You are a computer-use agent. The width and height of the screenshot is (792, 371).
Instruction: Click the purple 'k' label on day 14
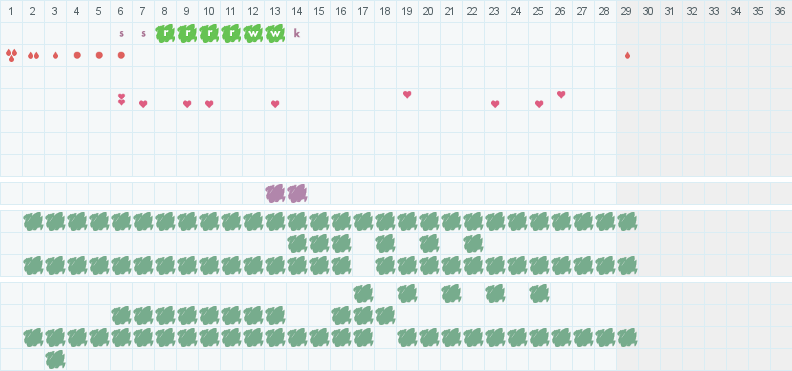click(x=297, y=34)
